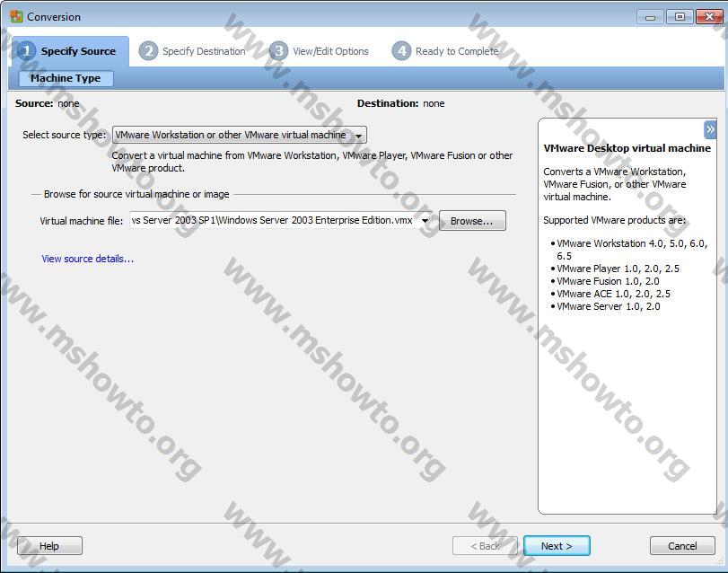Click 'Browse for source virtual machine or image' label
The width and height of the screenshot is (728, 573).
(x=136, y=194)
